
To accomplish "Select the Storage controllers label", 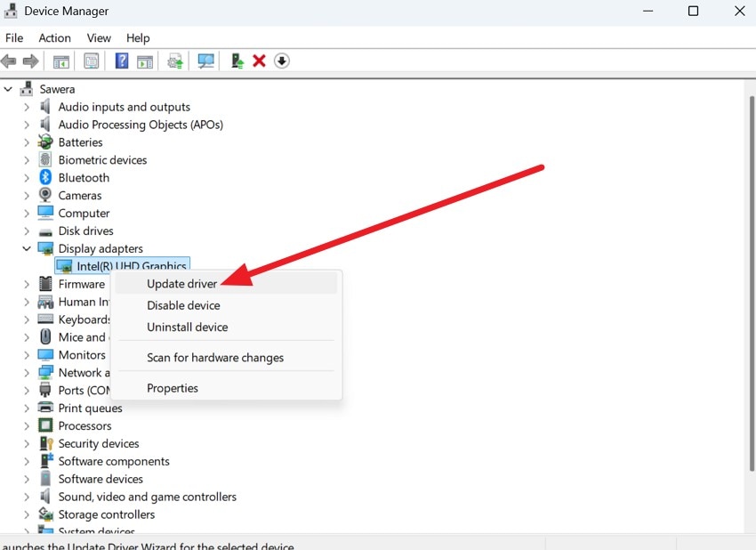I will (107, 514).
